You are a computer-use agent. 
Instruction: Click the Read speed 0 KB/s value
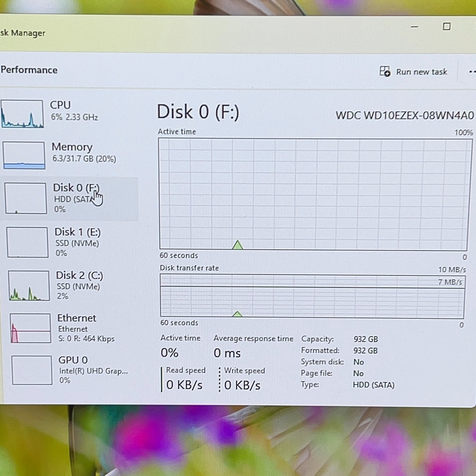click(184, 385)
